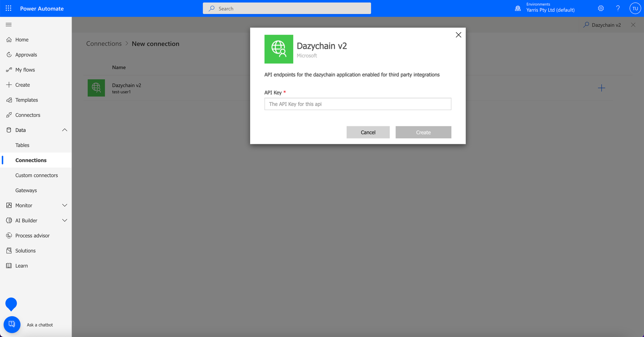The image size is (644, 337).
Task: Click the Environments picker icon
Action: click(x=518, y=8)
